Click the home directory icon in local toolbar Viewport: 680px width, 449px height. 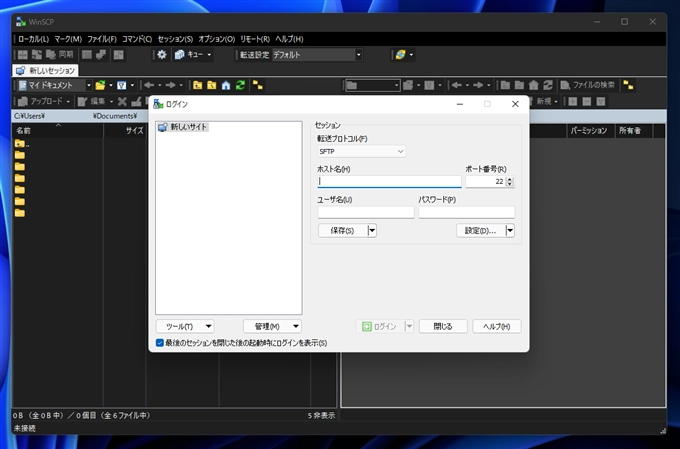coord(226,86)
